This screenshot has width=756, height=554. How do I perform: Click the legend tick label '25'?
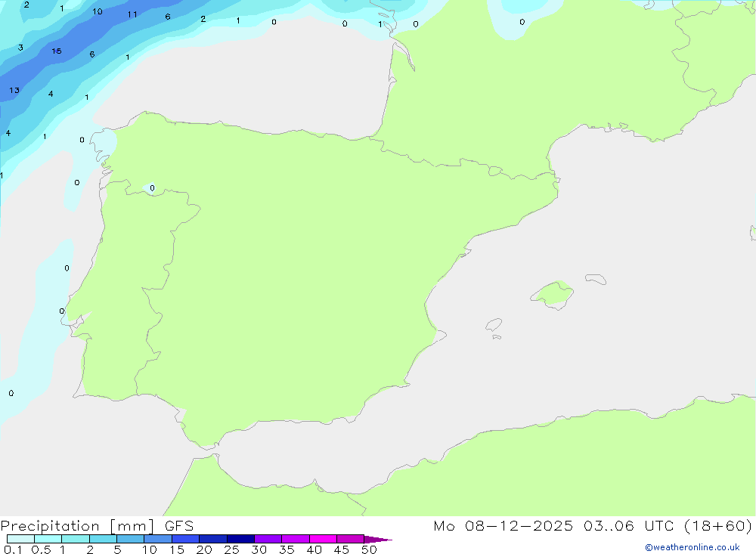[231, 549]
